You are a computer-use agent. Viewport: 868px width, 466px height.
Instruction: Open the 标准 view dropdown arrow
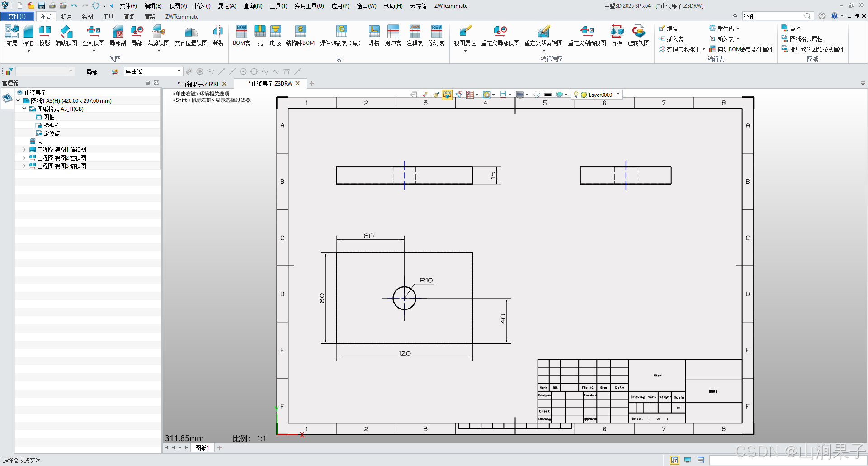click(x=28, y=51)
